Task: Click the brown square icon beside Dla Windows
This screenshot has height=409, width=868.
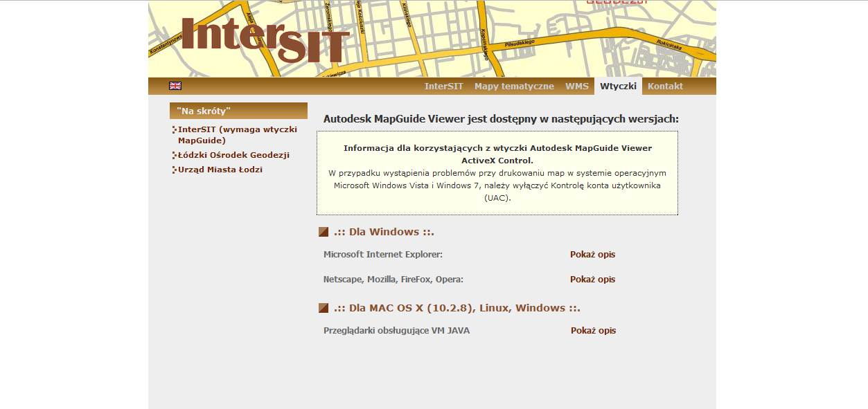Action: [324, 232]
